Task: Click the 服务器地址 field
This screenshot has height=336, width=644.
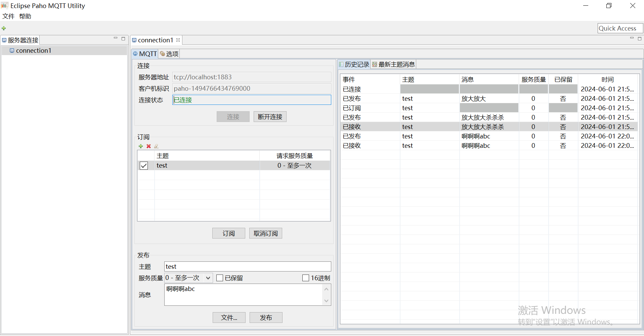Action: (252, 77)
